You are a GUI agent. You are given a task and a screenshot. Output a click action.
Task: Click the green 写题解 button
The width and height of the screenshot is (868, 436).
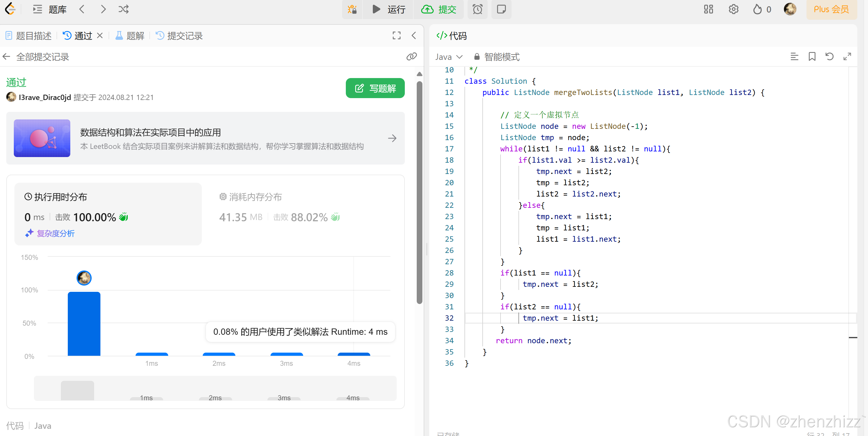375,88
